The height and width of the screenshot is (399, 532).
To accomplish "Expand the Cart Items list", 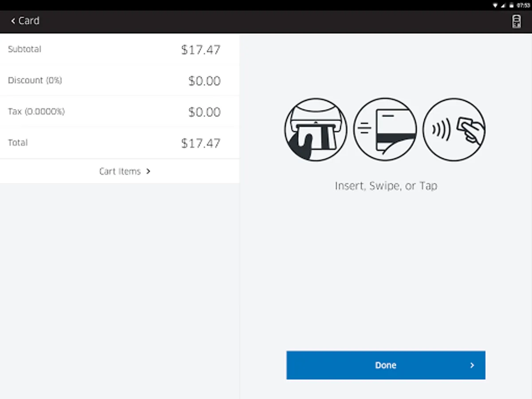I will (120, 171).
